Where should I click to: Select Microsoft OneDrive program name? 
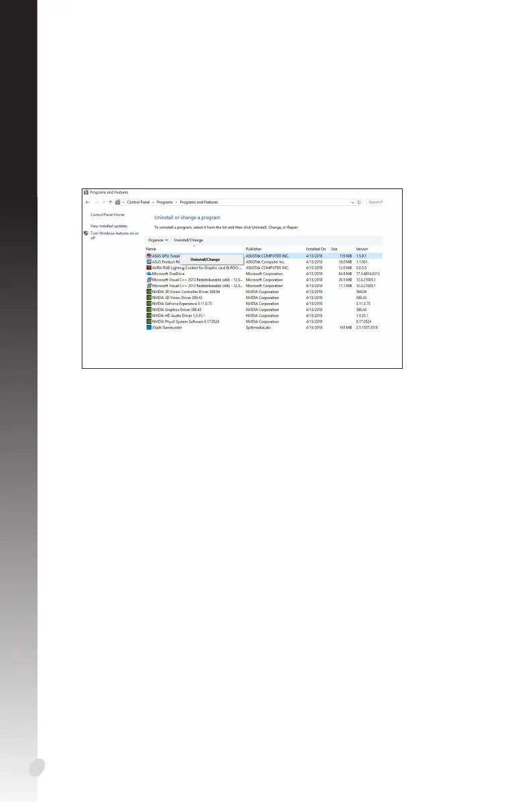(x=168, y=274)
